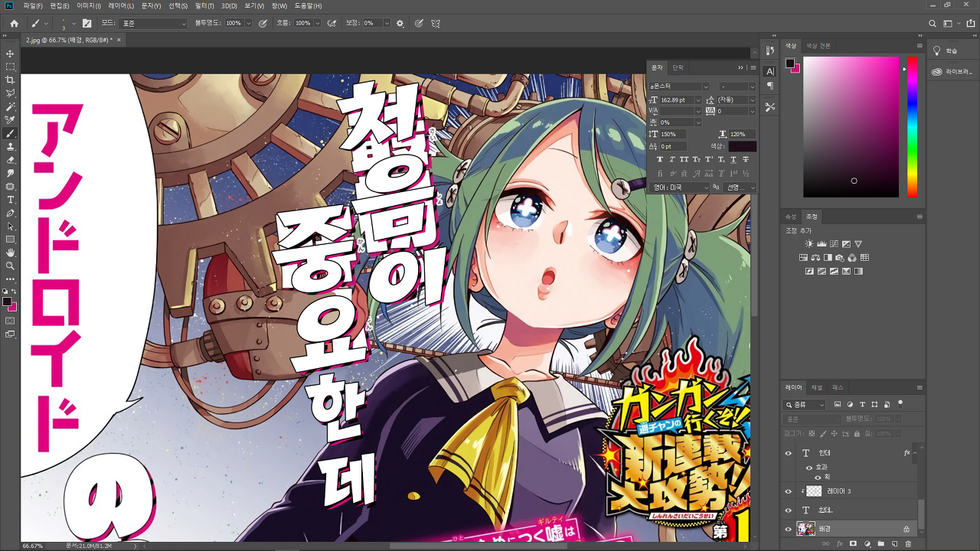
Task: Toggle Faux Italic in Character panel
Action: tap(672, 159)
